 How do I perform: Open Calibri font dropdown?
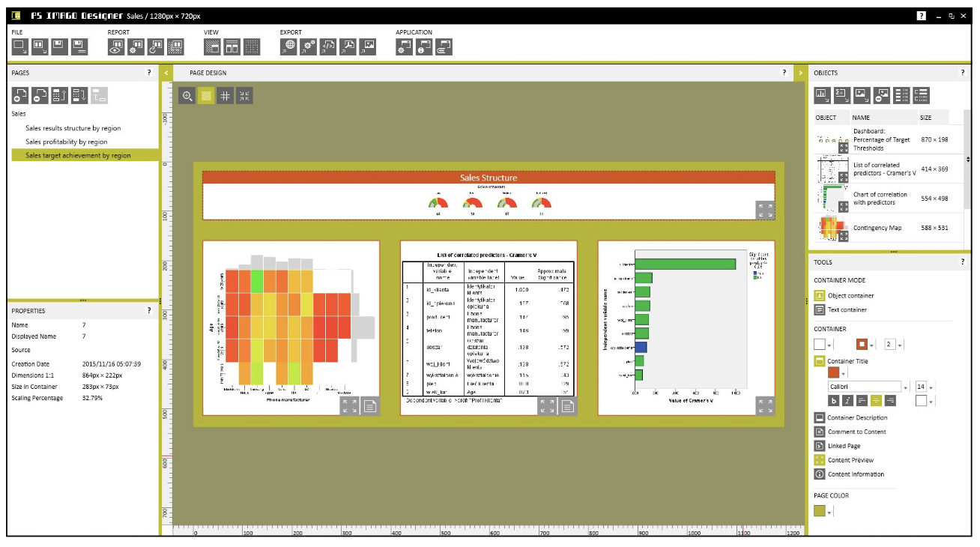(905, 387)
